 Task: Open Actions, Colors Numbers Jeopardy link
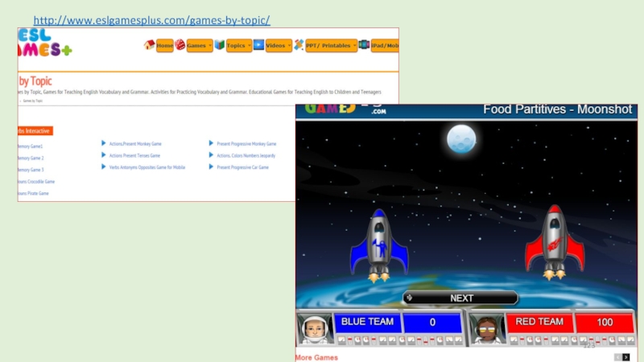coord(246,155)
